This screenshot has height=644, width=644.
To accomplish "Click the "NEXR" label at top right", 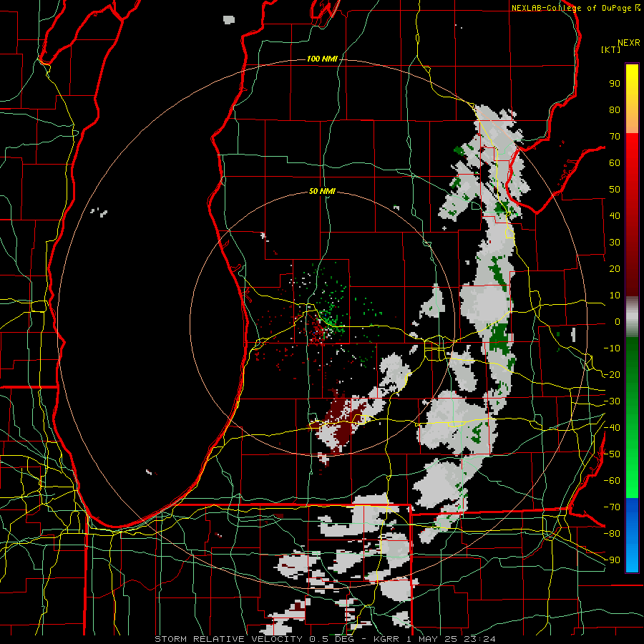I will pos(629,43).
